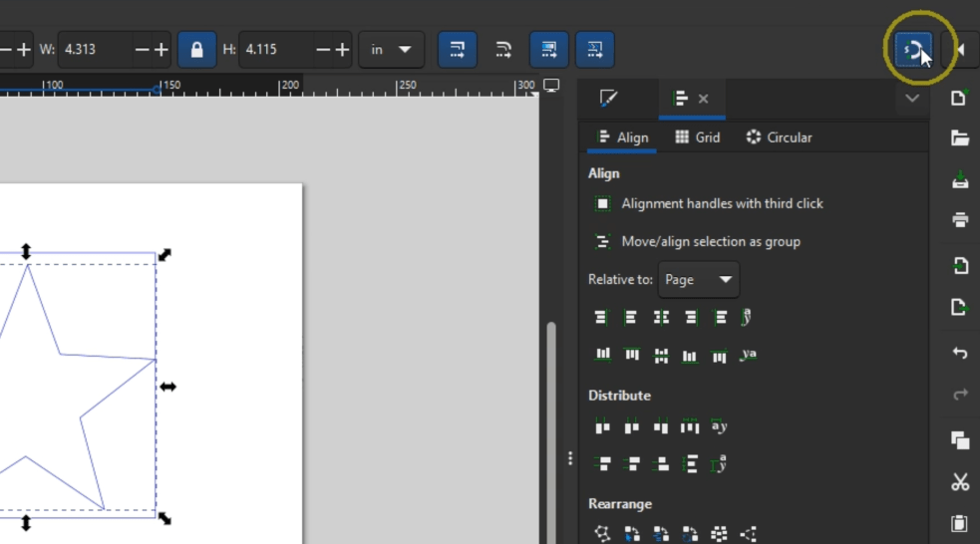Switch to the Grid tab

tap(697, 137)
